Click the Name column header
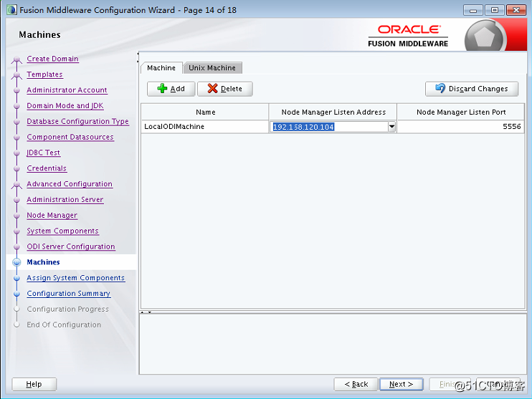 205,112
